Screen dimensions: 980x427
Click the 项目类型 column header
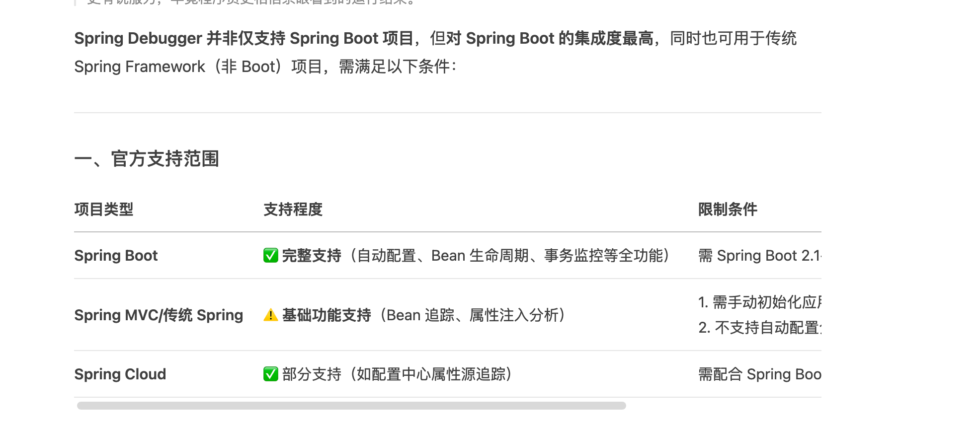[104, 210]
